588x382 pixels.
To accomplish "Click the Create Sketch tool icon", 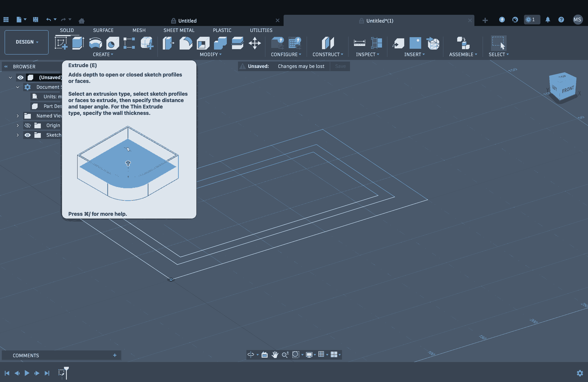I will 61,43.
